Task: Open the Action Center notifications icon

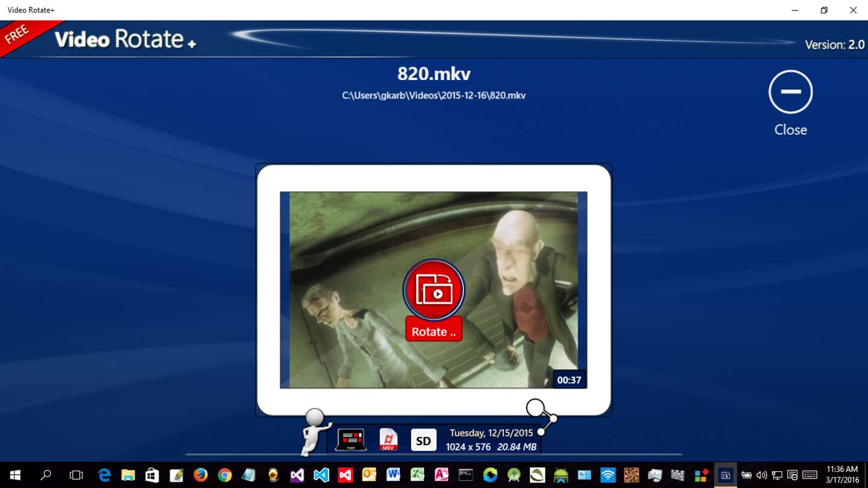Action: [792, 475]
